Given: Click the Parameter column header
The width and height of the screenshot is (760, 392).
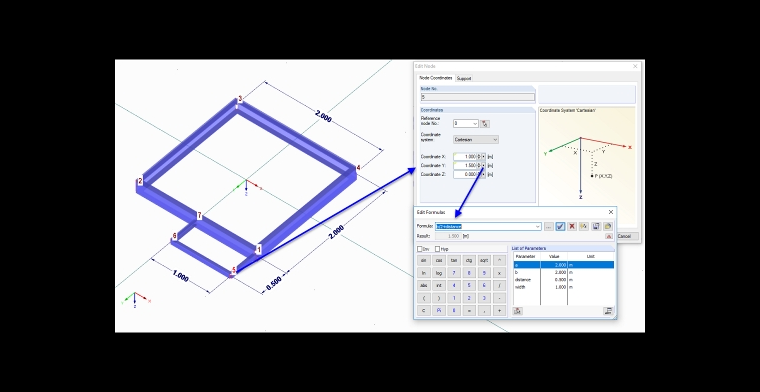Looking at the screenshot, I should tap(527, 256).
